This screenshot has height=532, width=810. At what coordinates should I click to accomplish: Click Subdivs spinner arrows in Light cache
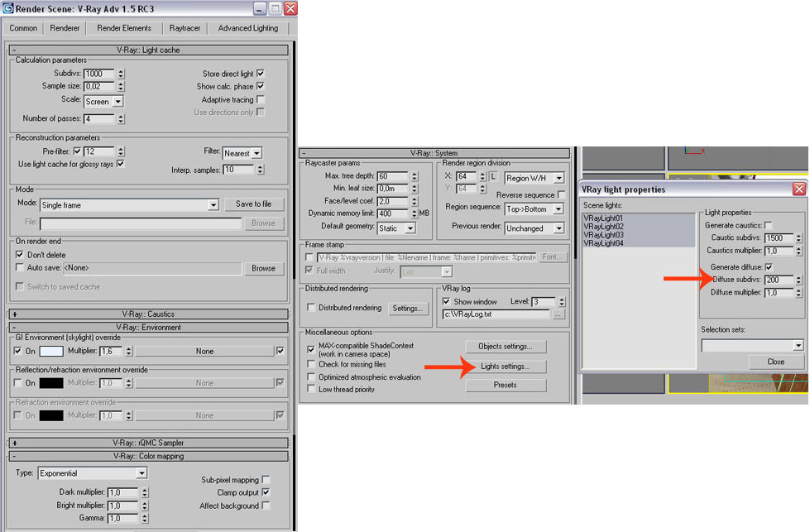coord(121,74)
